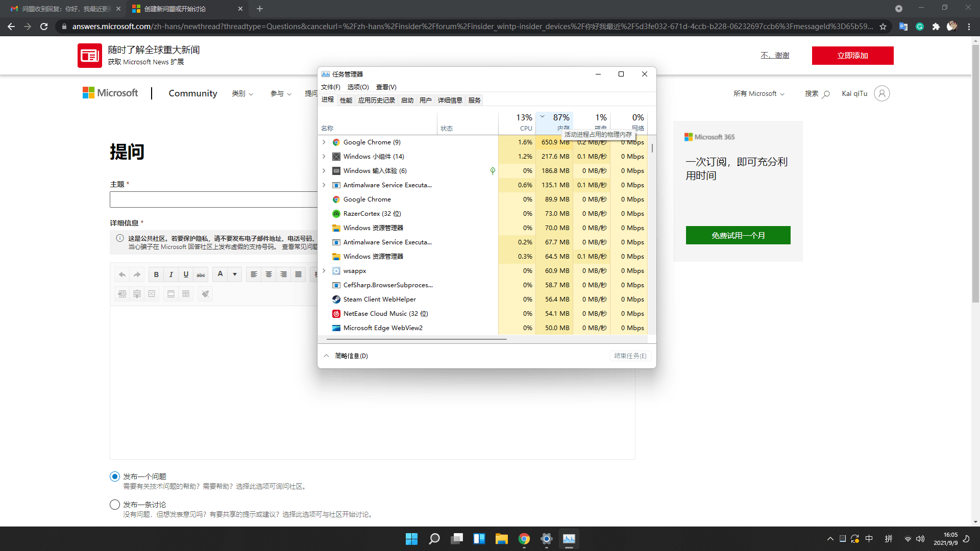
Task: Align text left in editor
Action: coord(254,274)
